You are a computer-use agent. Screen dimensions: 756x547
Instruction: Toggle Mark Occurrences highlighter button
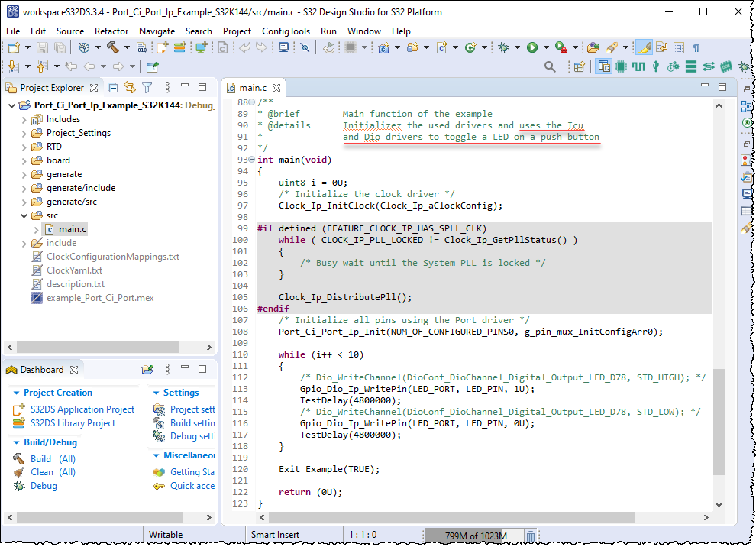point(644,47)
